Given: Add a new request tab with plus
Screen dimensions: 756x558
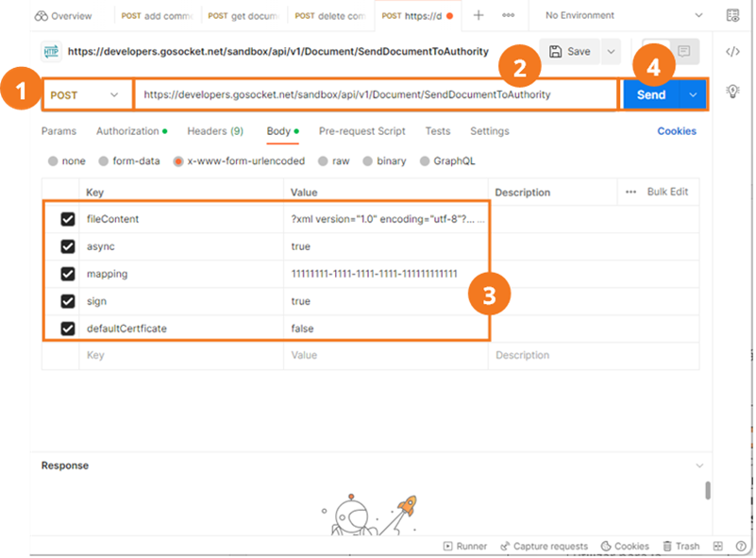Looking at the screenshot, I should pyautogui.click(x=478, y=15).
